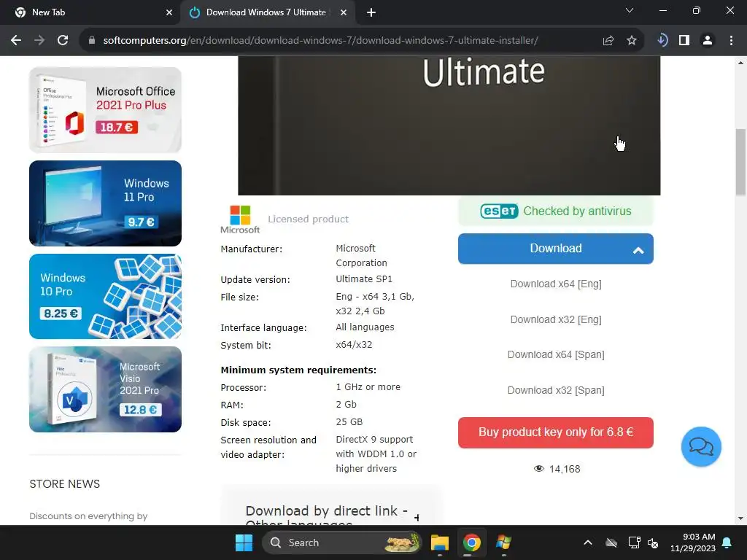
Task: Click the Microsoft logo icon
Action: pos(240,219)
